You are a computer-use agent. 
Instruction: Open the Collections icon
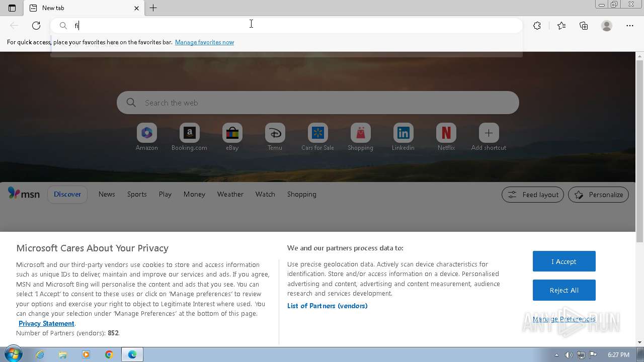[x=584, y=26]
